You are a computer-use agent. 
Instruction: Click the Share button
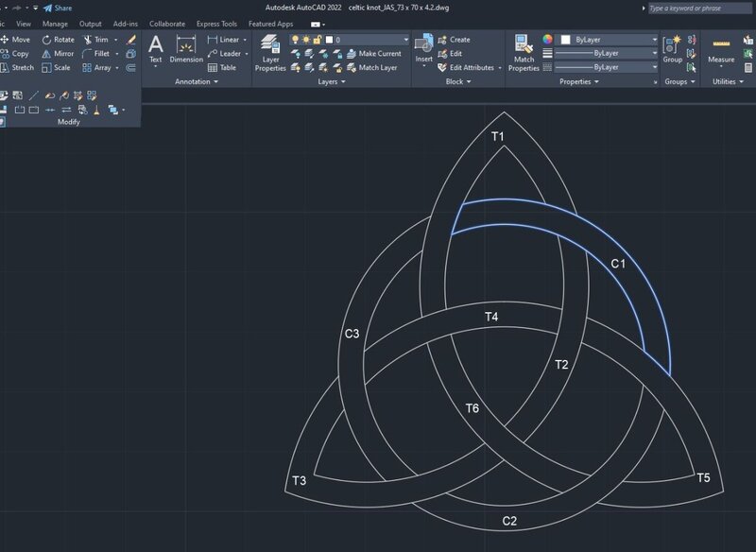pos(58,8)
